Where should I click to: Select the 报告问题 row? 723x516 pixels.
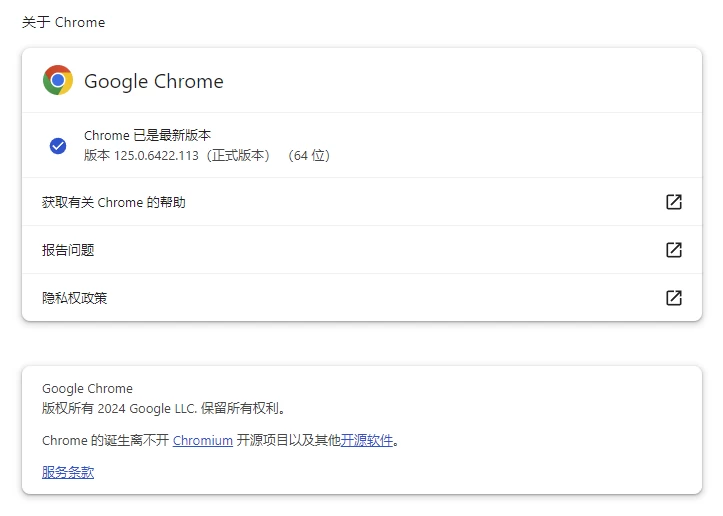[x=68, y=250]
